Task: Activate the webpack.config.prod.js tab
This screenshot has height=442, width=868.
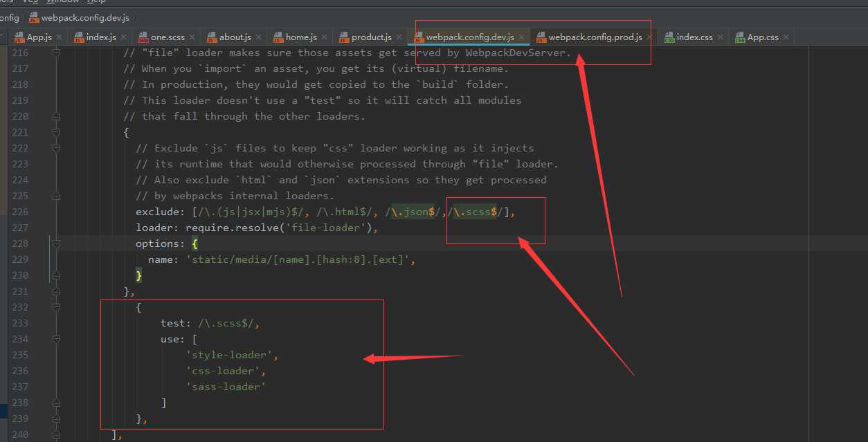Action: 595,37
